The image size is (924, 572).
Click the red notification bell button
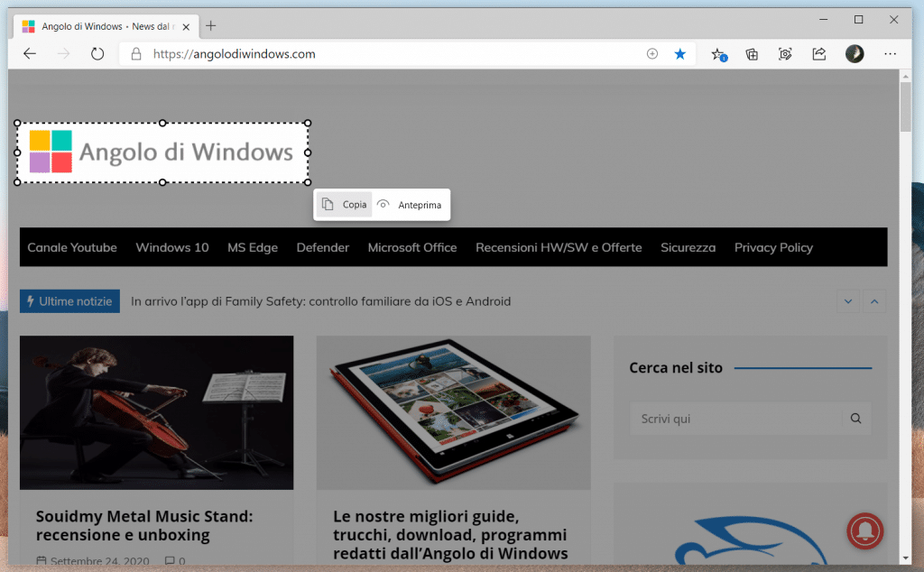[865, 531]
